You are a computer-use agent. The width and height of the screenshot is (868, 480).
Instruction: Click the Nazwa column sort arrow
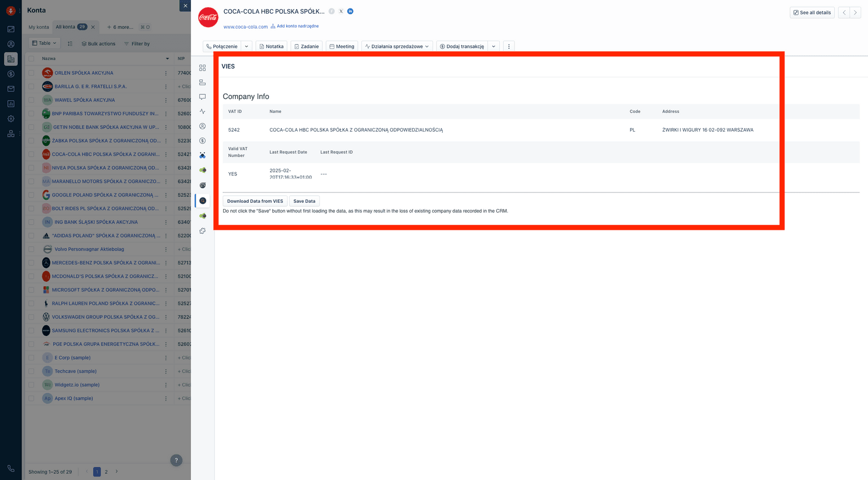pos(167,59)
